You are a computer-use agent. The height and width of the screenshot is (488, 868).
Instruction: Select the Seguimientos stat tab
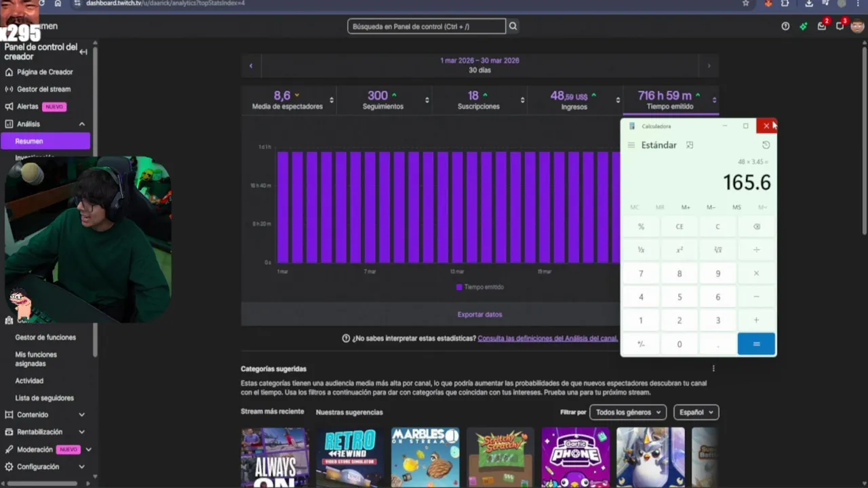pyautogui.click(x=383, y=100)
